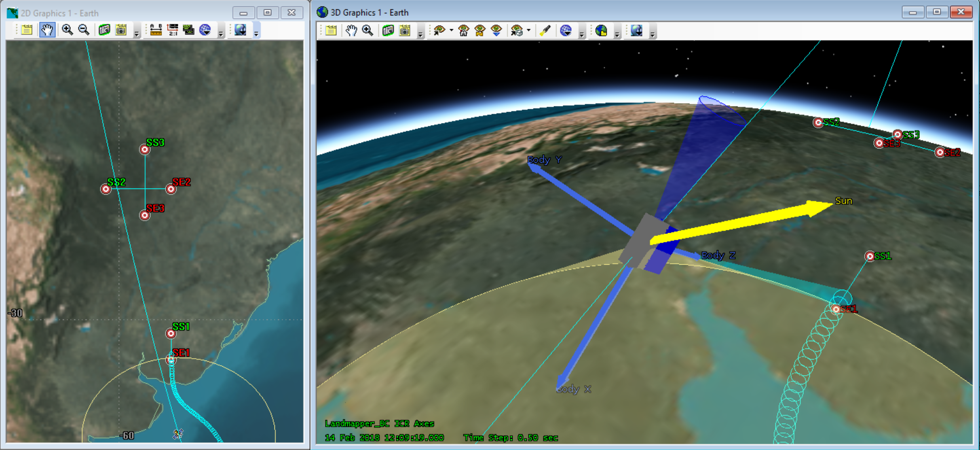Click Zoom In in 2D Graphics toolbar
The height and width of the screenshot is (450, 980).
[67, 30]
